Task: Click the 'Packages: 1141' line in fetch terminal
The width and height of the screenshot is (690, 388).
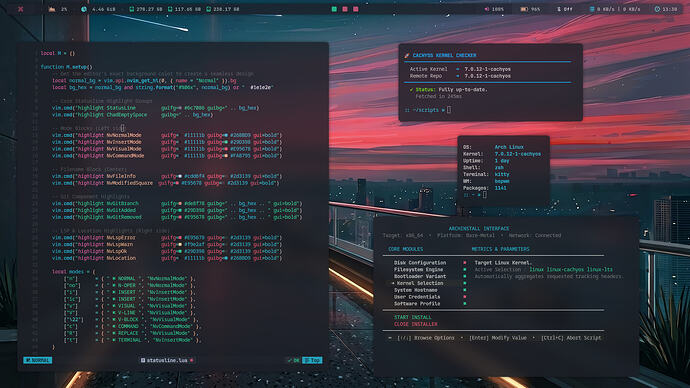Action: tap(484, 188)
